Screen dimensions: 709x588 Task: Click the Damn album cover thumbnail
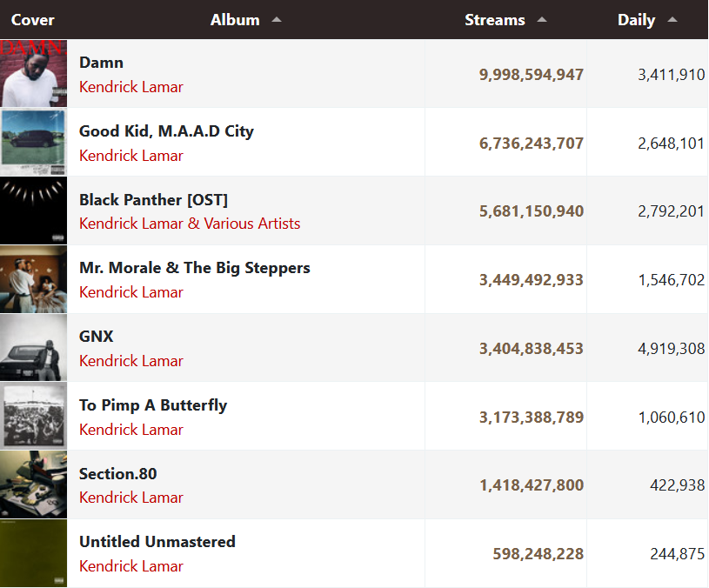33,73
